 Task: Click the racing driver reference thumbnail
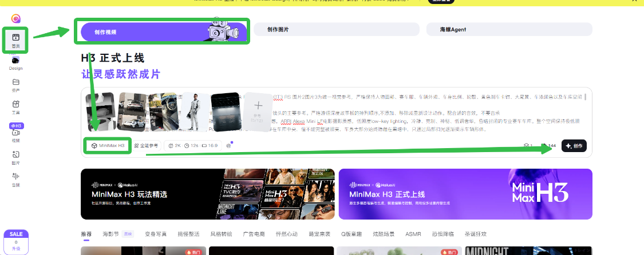click(195, 112)
